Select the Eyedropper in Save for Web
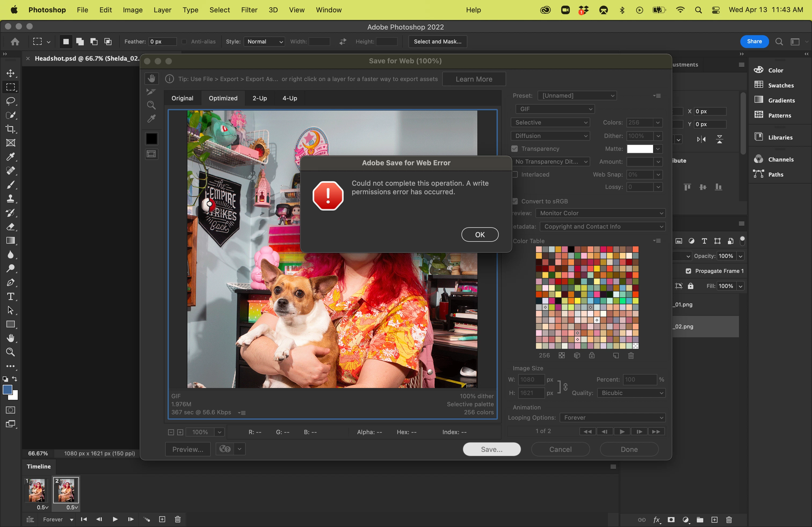The height and width of the screenshot is (527, 812). pos(151,119)
